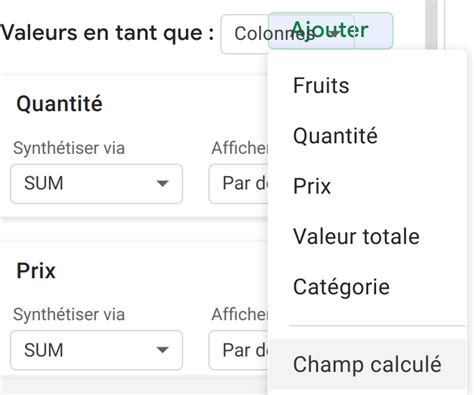
Task: Click the Quantité card title
Action: tap(59, 104)
